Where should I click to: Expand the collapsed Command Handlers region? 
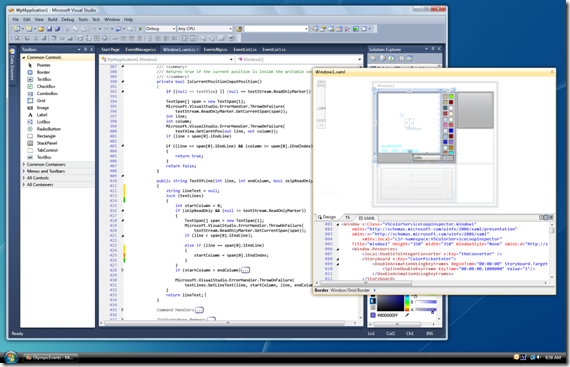[x=199, y=310]
